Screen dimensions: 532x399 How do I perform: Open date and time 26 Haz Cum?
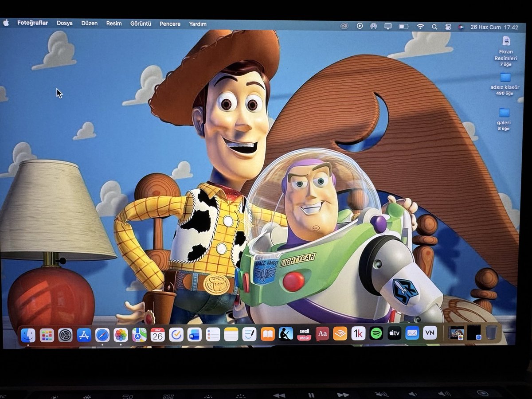[485, 27]
